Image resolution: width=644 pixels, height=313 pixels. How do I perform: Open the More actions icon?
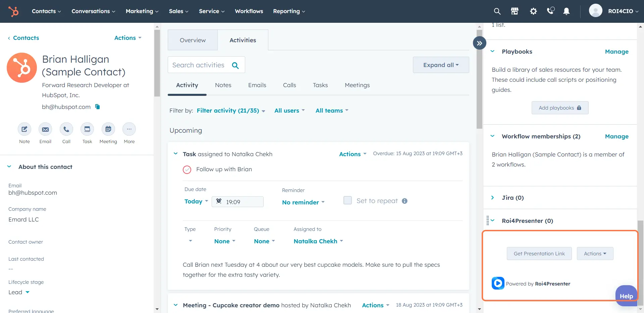click(x=129, y=129)
